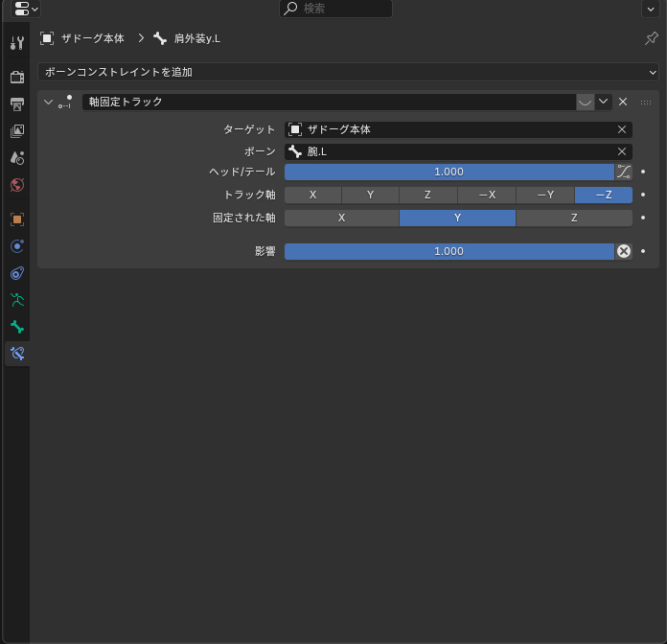Open the ボーンコンストレイントを追加 dropdown

(x=349, y=72)
